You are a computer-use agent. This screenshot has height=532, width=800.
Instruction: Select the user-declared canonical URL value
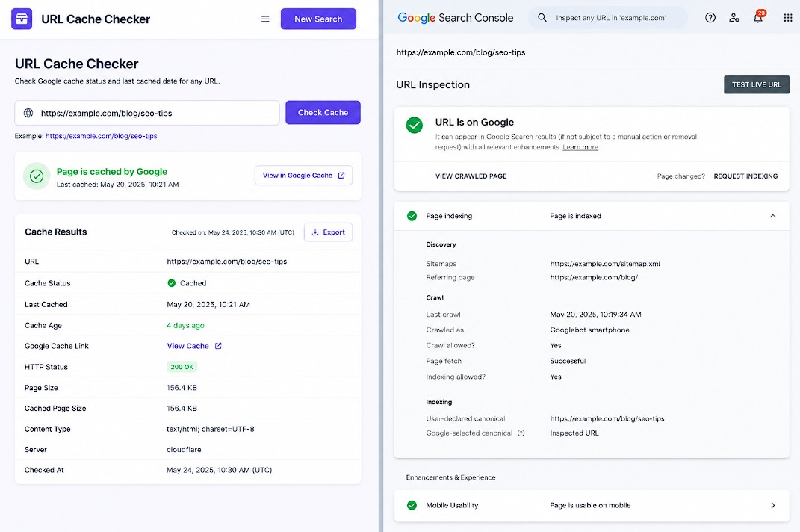pos(607,418)
